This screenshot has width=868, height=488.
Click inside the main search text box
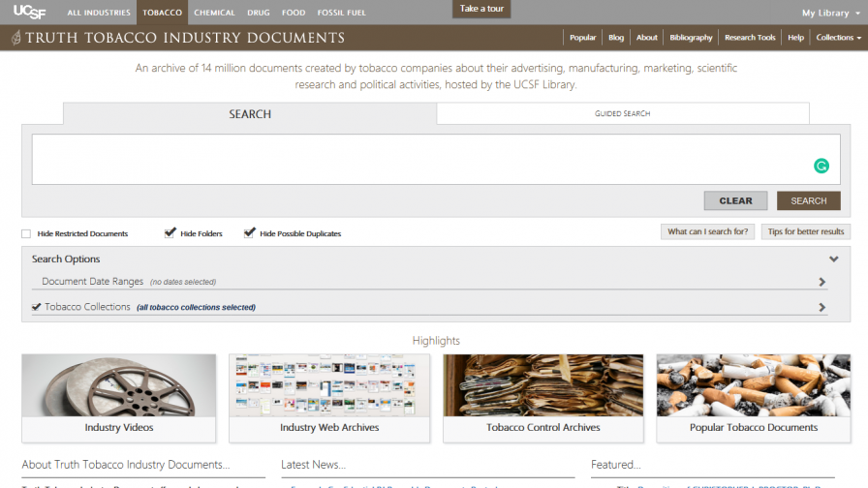pyautogui.click(x=436, y=160)
